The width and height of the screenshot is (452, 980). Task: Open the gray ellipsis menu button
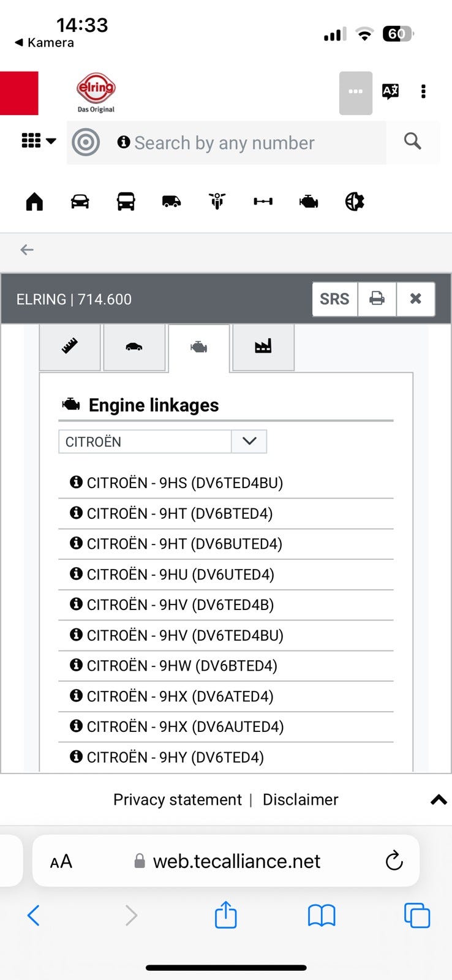(356, 93)
